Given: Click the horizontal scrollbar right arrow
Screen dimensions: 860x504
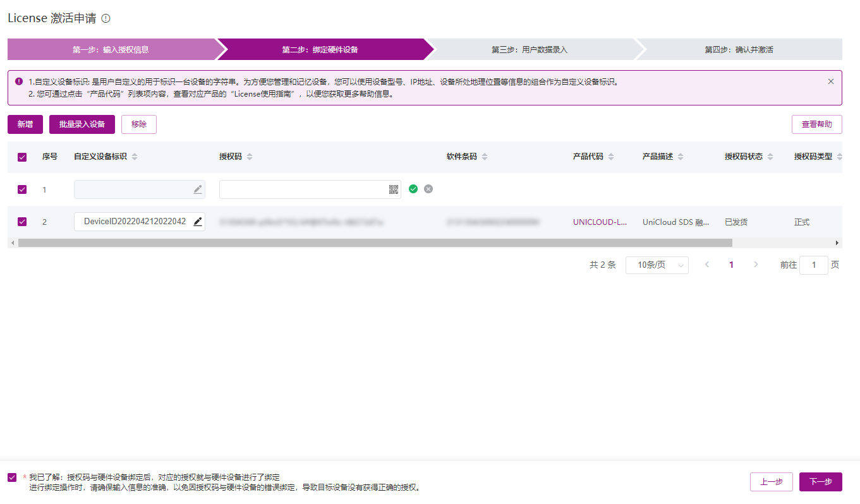Looking at the screenshot, I should tap(837, 243).
